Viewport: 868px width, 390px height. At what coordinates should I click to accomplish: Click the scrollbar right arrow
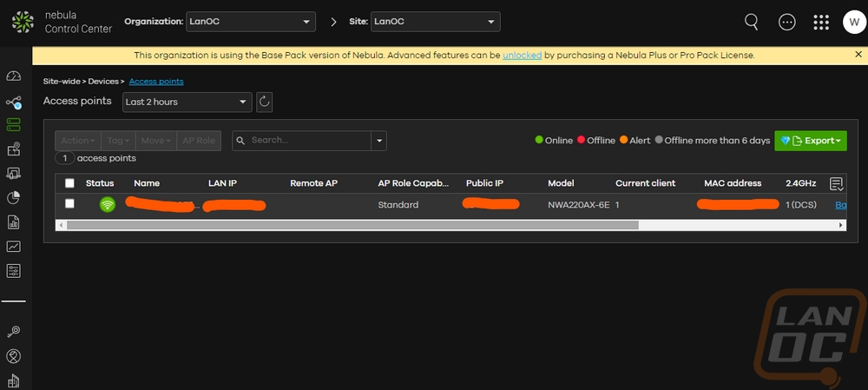pyautogui.click(x=841, y=226)
